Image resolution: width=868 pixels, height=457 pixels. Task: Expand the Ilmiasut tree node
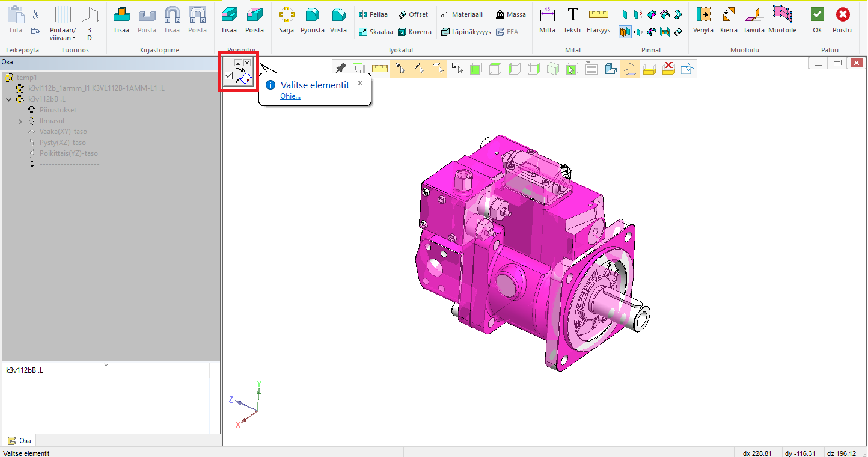pyautogui.click(x=20, y=121)
